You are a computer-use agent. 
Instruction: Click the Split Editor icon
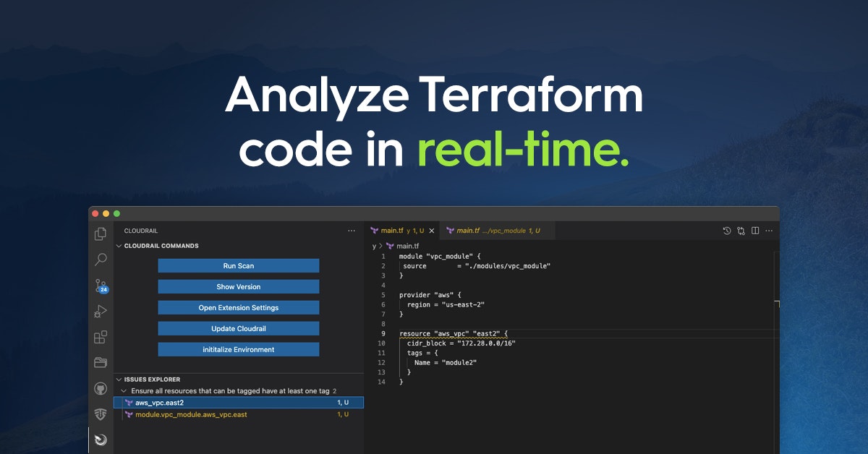754,230
